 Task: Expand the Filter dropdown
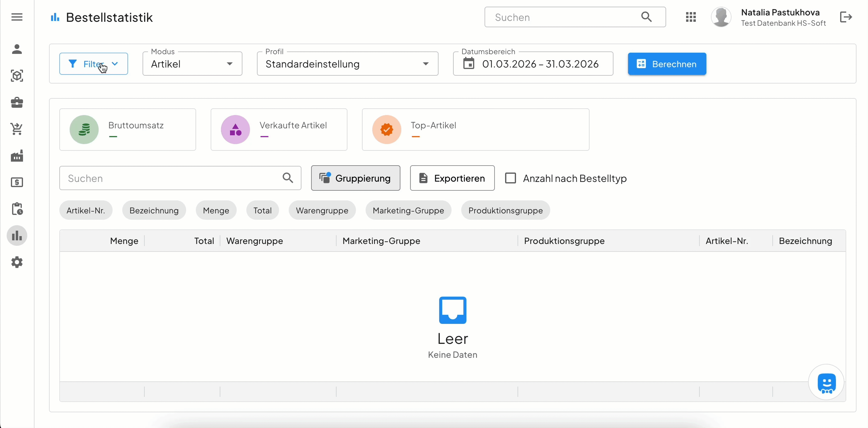coord(93,64)
